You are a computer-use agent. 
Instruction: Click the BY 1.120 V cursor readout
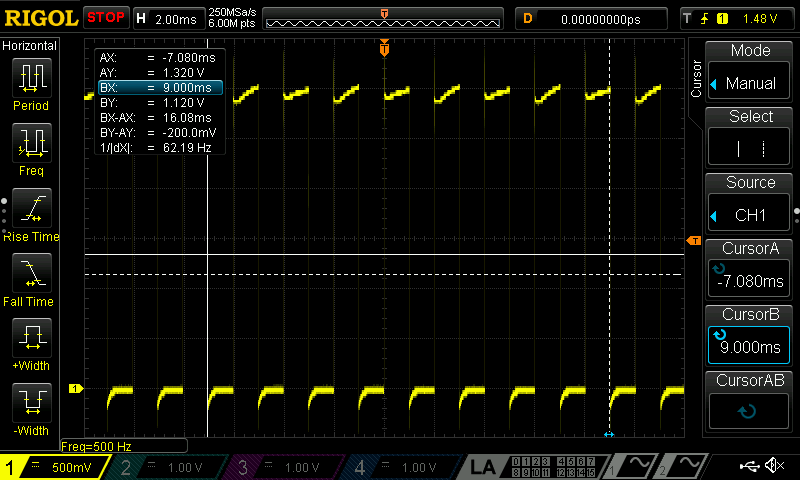point(152,103)
